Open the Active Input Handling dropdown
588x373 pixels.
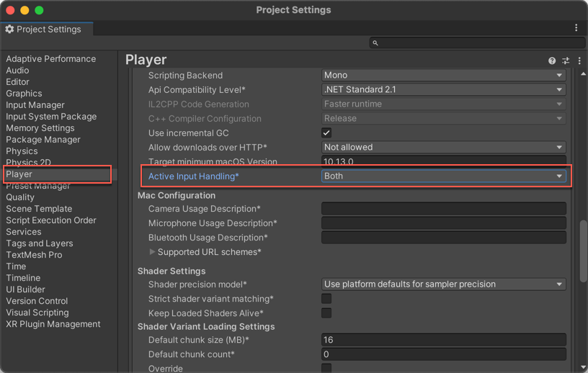coord(443,176)
